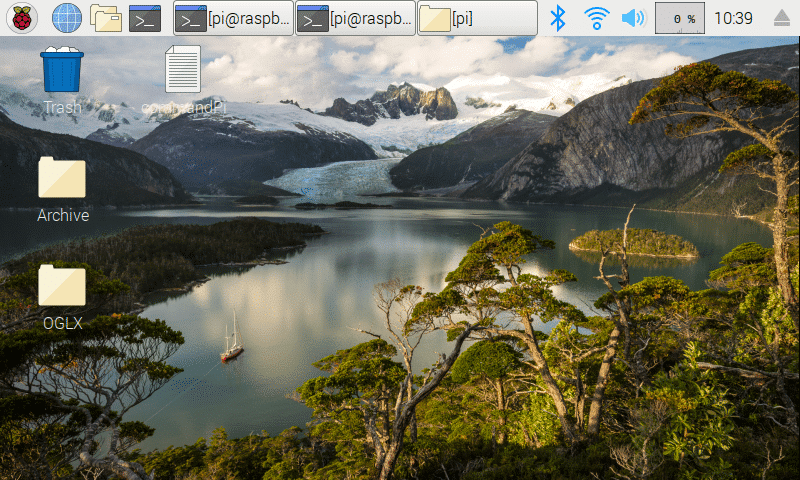Open the File Manager launcher icon
The image size is (800, 480).
point(106,18)
